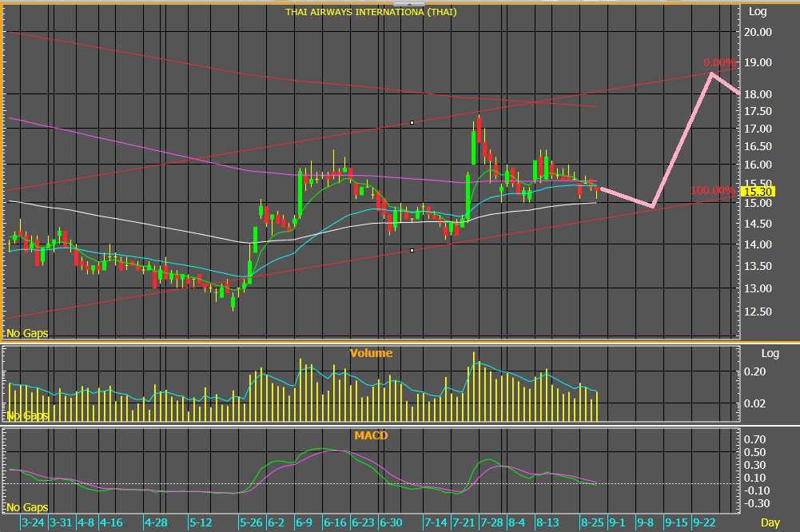Screen dimensions: 800x532
Task: Toggle the Log scale label in Volume panel
Action: tap(770, 354)
